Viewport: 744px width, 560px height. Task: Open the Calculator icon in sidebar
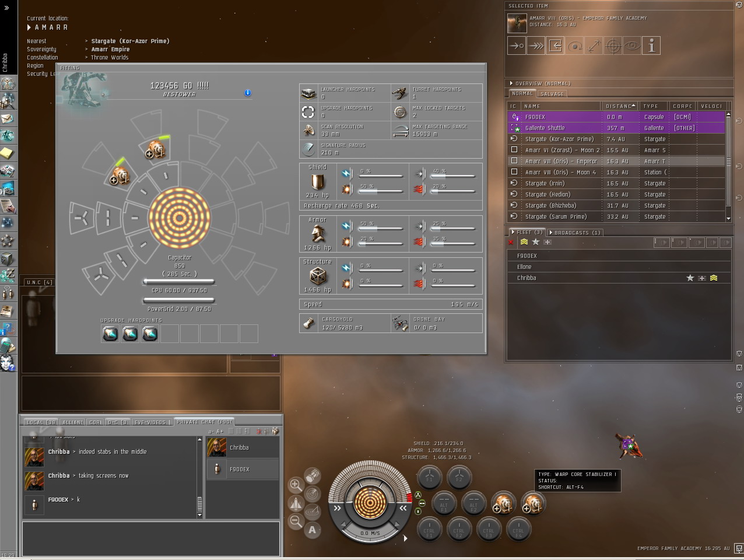point(8,345)
